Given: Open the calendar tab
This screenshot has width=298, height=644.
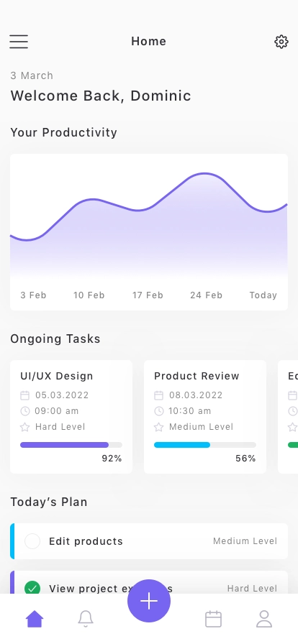Looking at the screenshot, I should tap(213, 619).
